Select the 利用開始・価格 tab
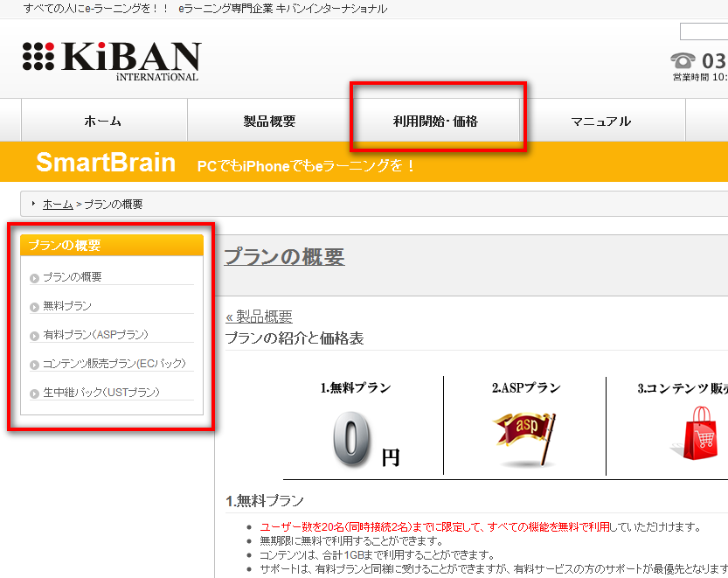Viewport: 728px width, 578px height. point(436,121)
